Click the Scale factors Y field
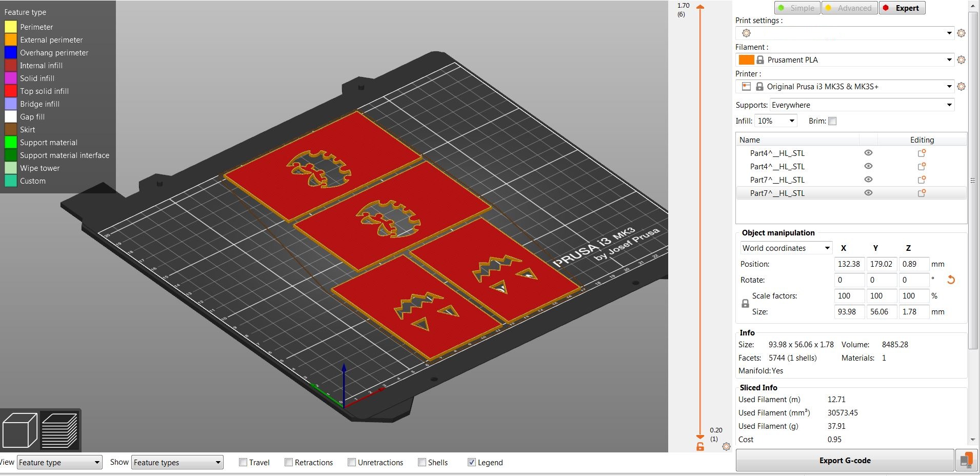This screenshot has width=980, height=476. (x=882, y=296)
